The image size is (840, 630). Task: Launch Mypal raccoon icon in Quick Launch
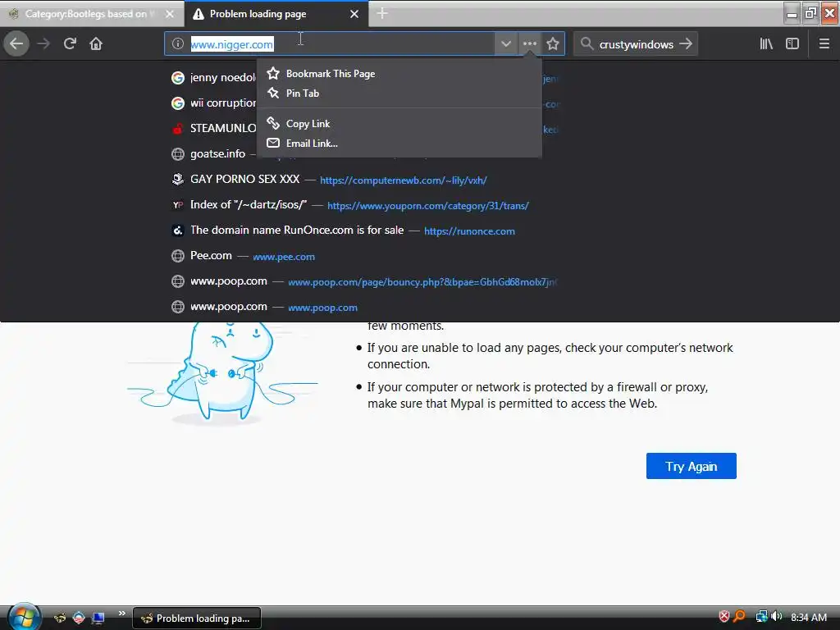point(59,618)
